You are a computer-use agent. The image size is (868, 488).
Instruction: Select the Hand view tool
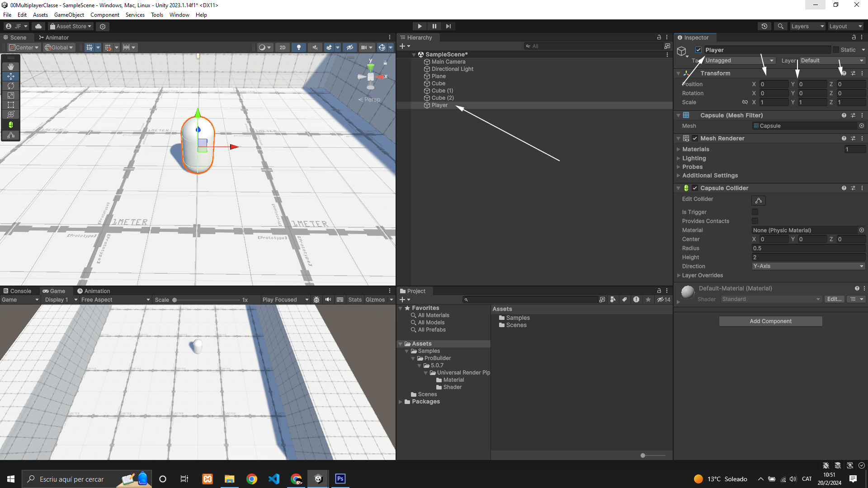click(x=11, y=66)
